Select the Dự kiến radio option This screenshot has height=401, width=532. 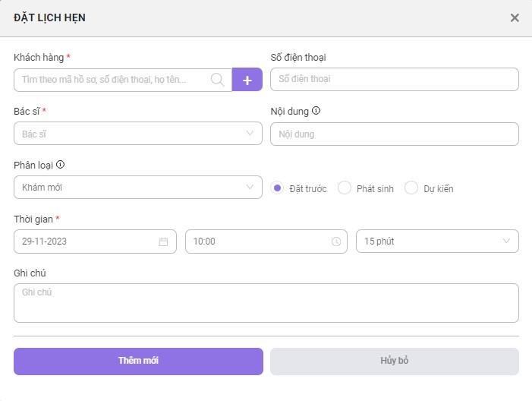411,188
